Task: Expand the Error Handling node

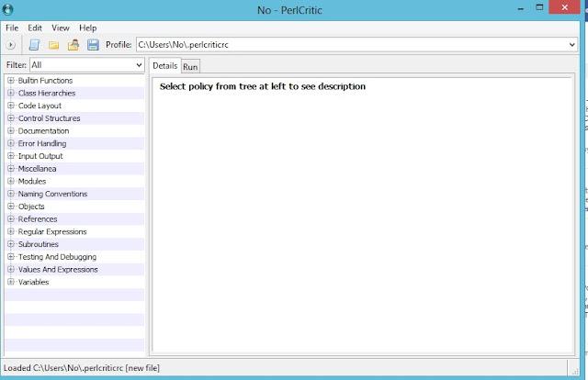Action: tap(11, 143)
